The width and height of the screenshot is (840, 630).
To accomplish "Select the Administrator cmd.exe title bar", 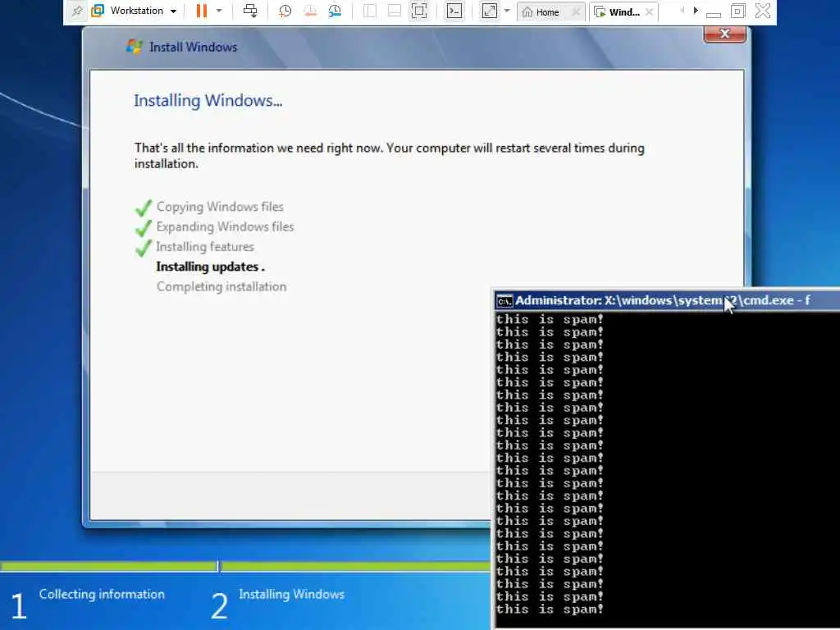I will (x=666, y=300).
